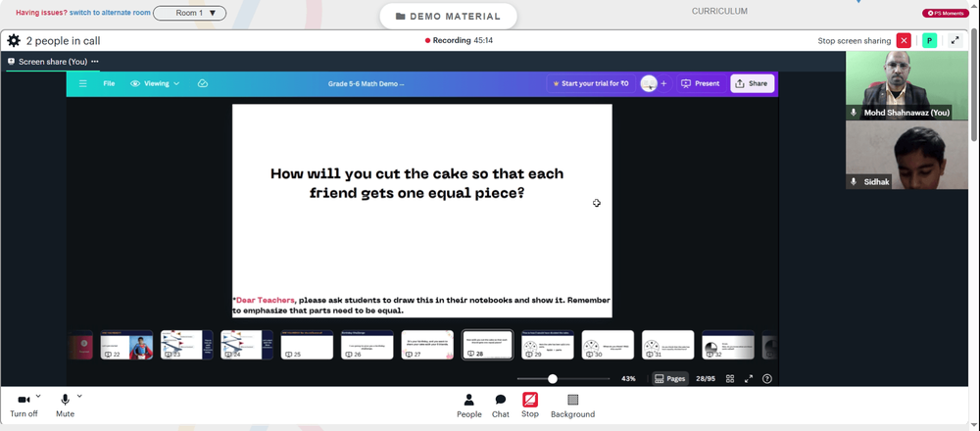980x431 pixels.
Task: Mute the microphone
Action: pos(65,406)
